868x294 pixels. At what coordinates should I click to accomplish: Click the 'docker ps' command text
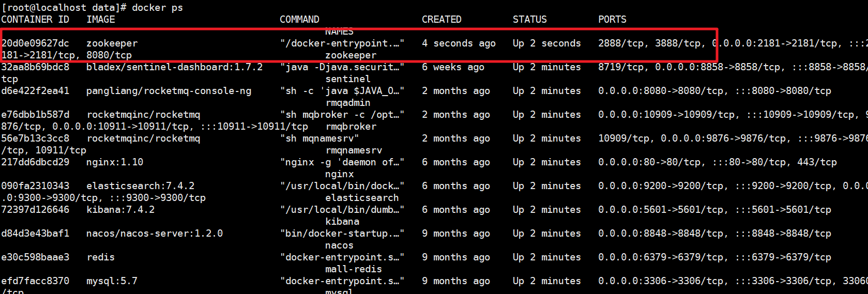pyautogui.click(x=157, y=8)
